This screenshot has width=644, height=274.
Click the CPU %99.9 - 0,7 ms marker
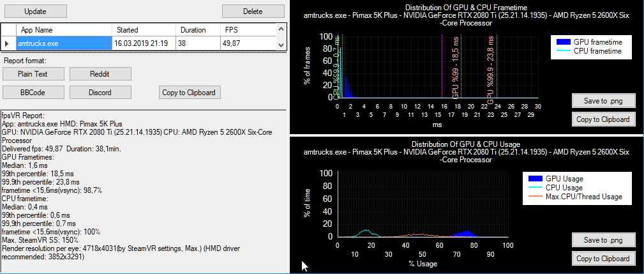(x=336, y=68)
